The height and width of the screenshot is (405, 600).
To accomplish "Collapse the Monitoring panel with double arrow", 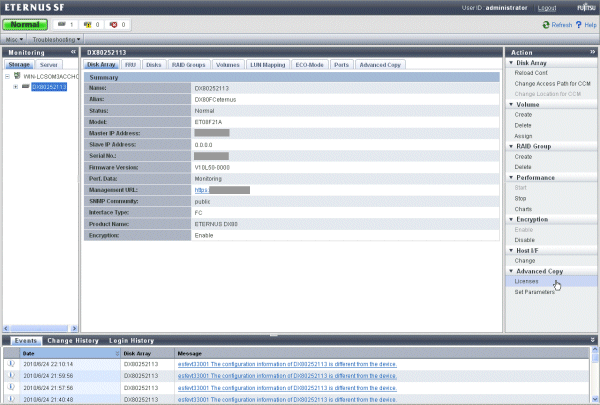I will (x=73, y=52).
